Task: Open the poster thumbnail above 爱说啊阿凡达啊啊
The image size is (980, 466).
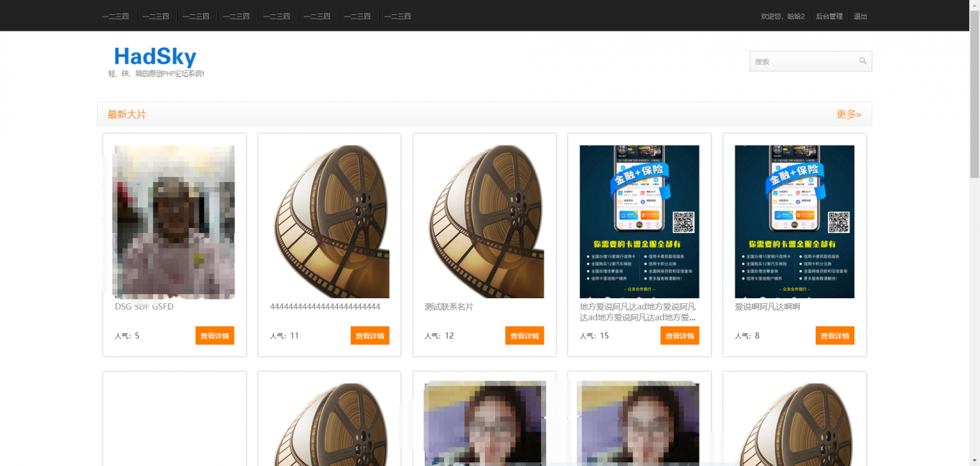Action: coord(794,222)
